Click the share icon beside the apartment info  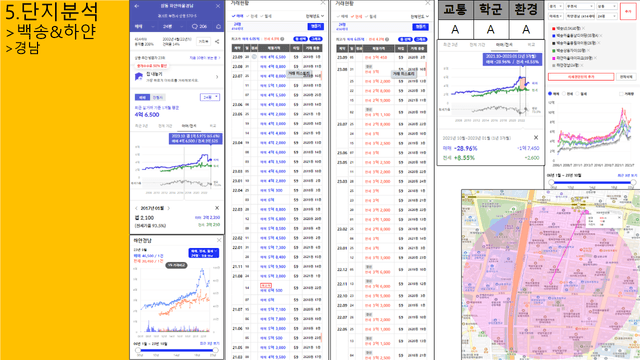(x=217, y=41)
